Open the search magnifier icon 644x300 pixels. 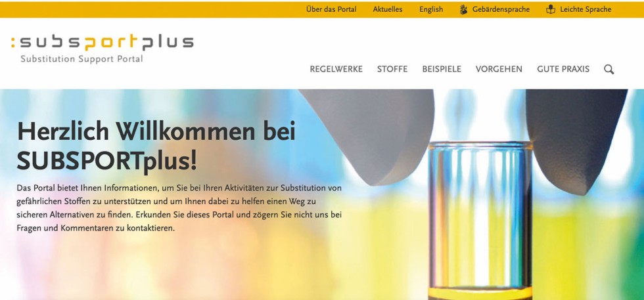click(609, 70)
